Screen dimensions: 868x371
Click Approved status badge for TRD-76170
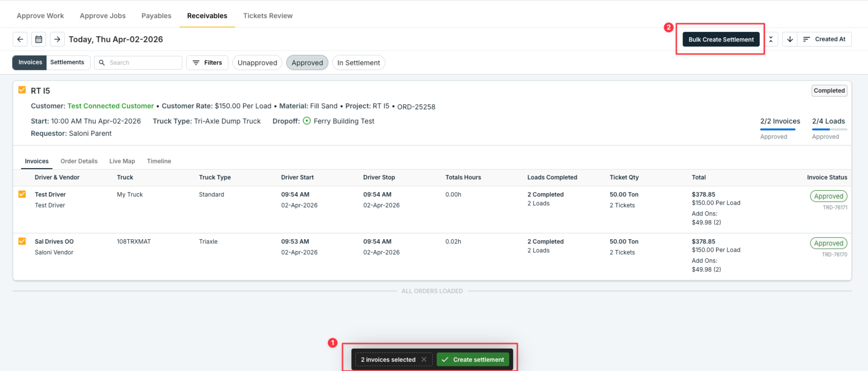tap(828, 243)
